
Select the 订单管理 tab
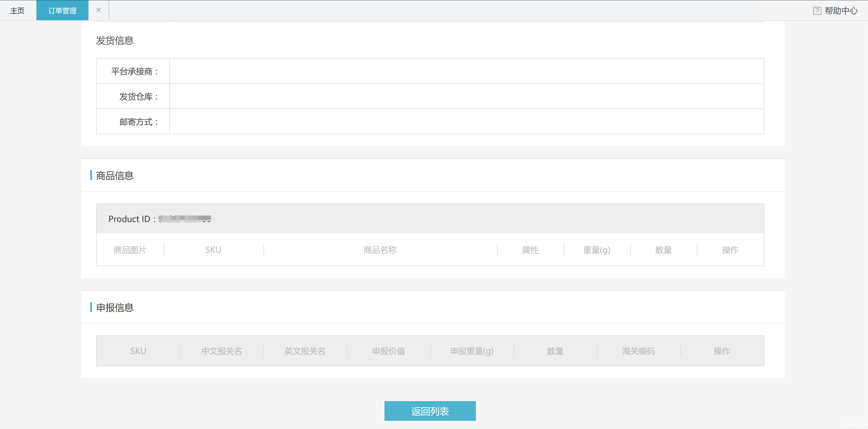(62, 11)
